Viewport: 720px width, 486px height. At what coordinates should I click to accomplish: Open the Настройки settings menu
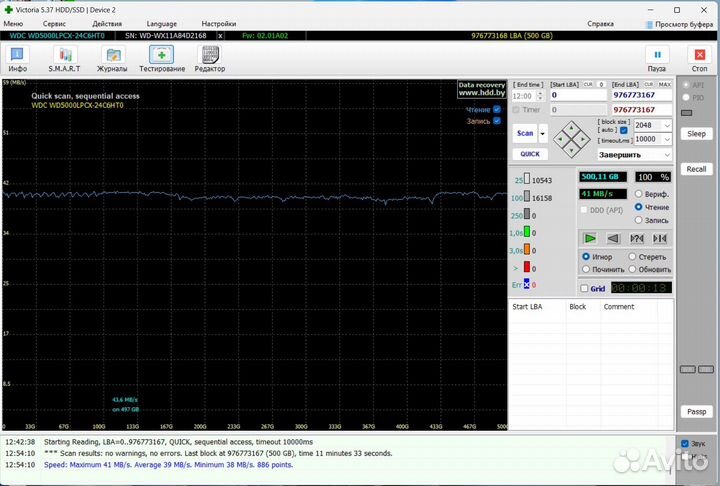pos(219,23)
